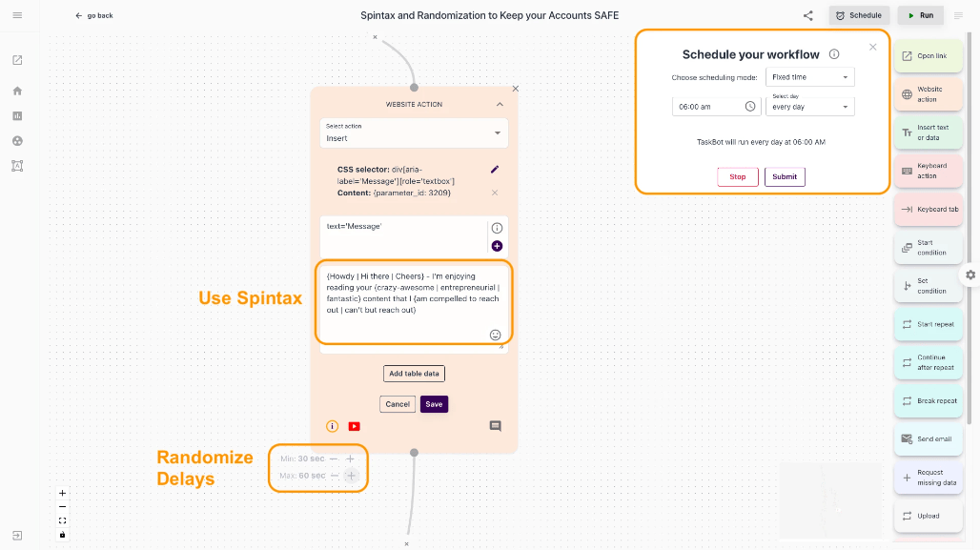Click the purple plus icon beside text='Message'
This screenshot has width=980, height=550.
[x=497, y=246]
